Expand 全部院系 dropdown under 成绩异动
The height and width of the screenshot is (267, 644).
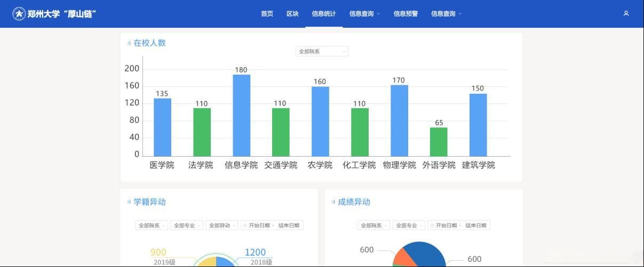pos(373,225)
